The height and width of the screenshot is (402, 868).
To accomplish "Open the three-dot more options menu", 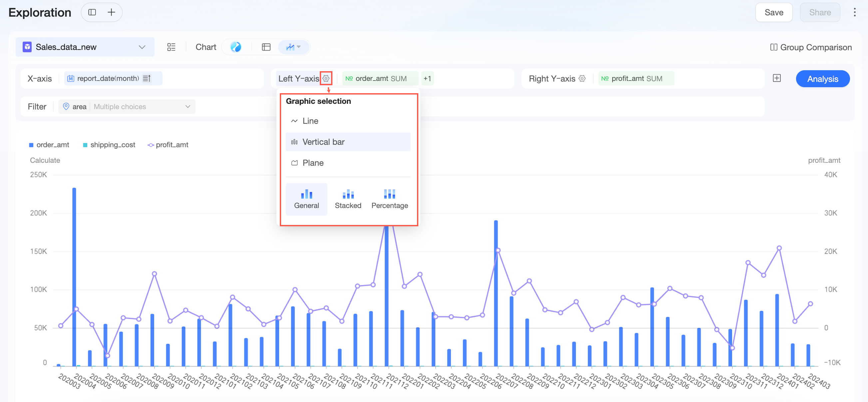I will [855, 12].
